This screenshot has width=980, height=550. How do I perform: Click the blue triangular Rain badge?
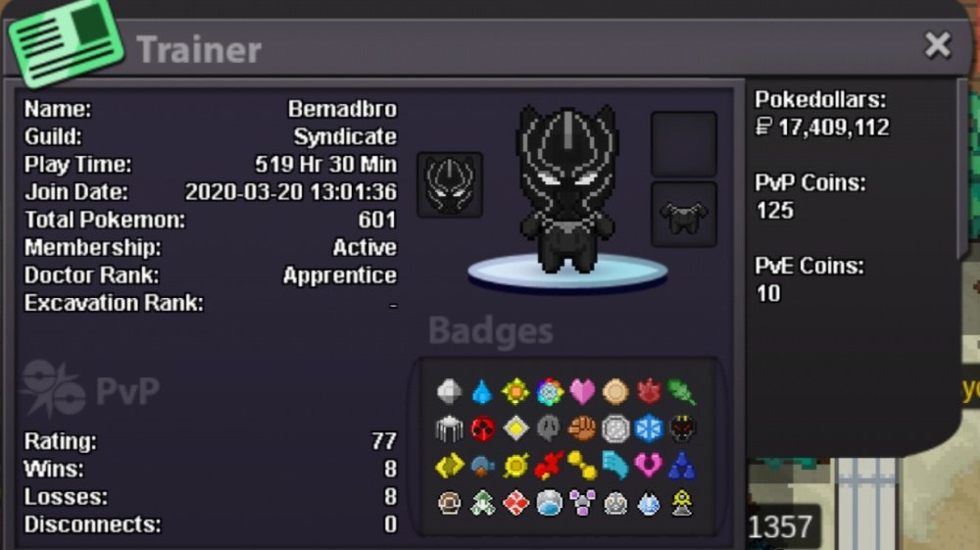point(682,466)
